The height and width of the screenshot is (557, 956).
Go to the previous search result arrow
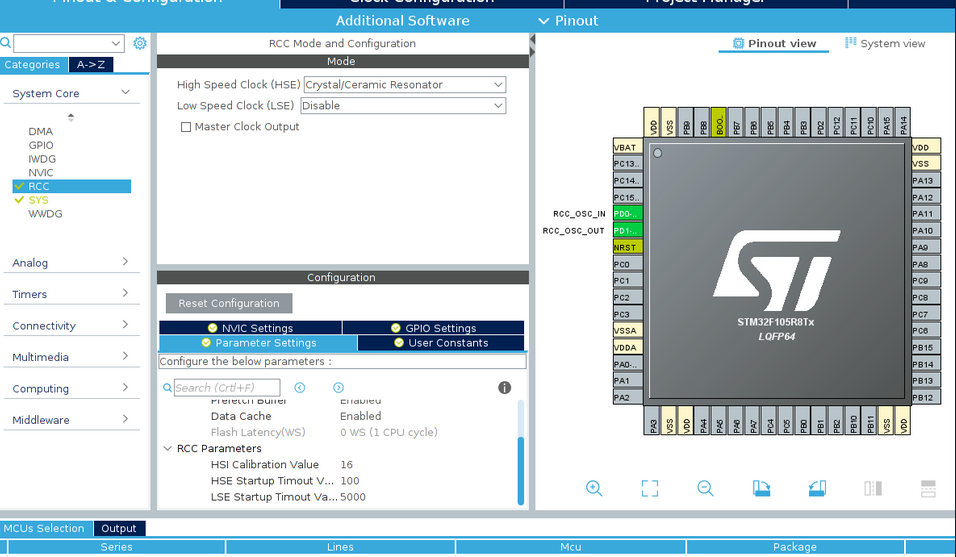coord(300,388)
